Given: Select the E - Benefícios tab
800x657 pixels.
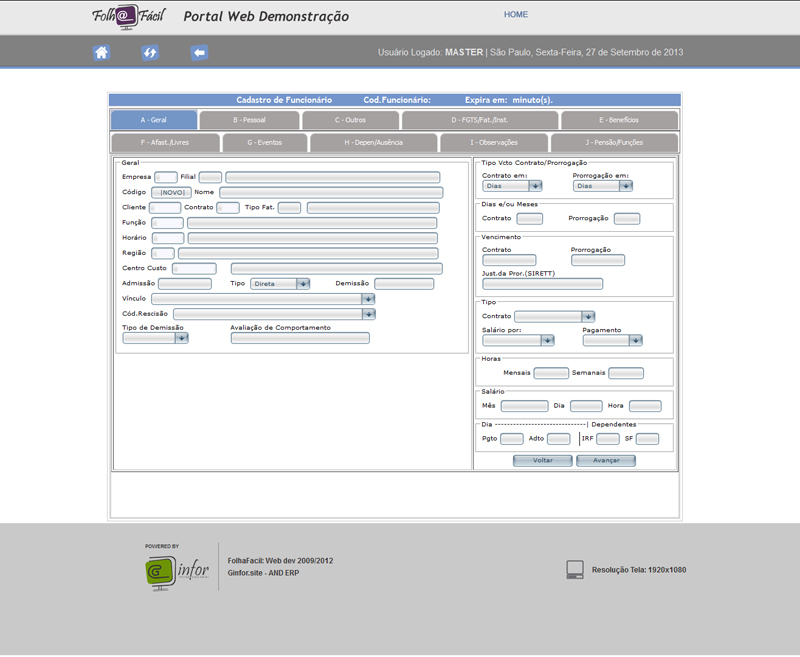Looking at the screenshot, I should [x=619, y=120].
